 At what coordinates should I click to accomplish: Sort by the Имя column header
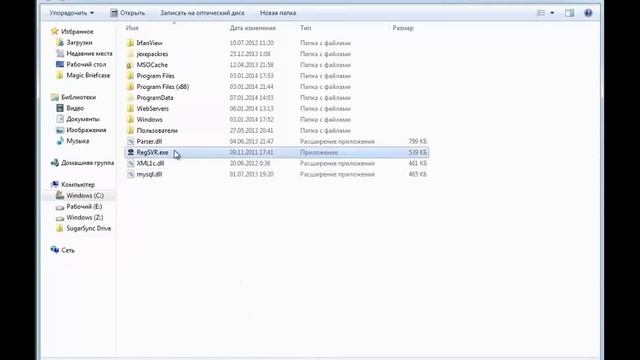tap(132, 28)
